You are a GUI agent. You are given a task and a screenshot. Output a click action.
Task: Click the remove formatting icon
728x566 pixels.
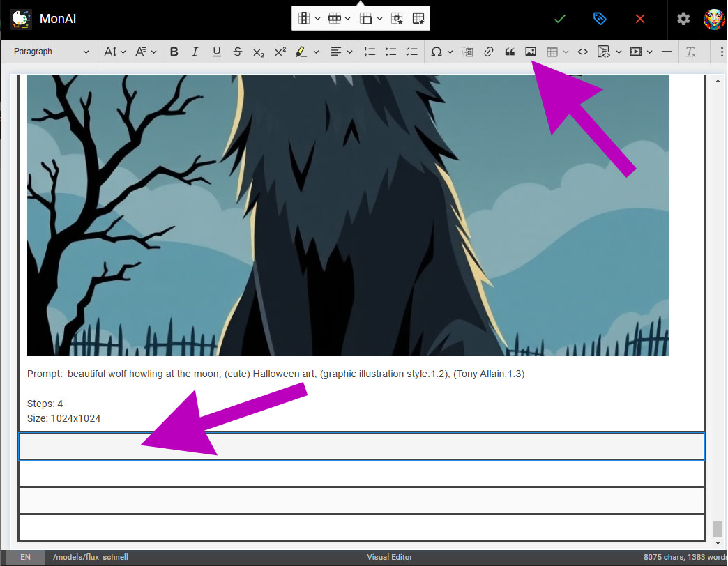point(690,52)
